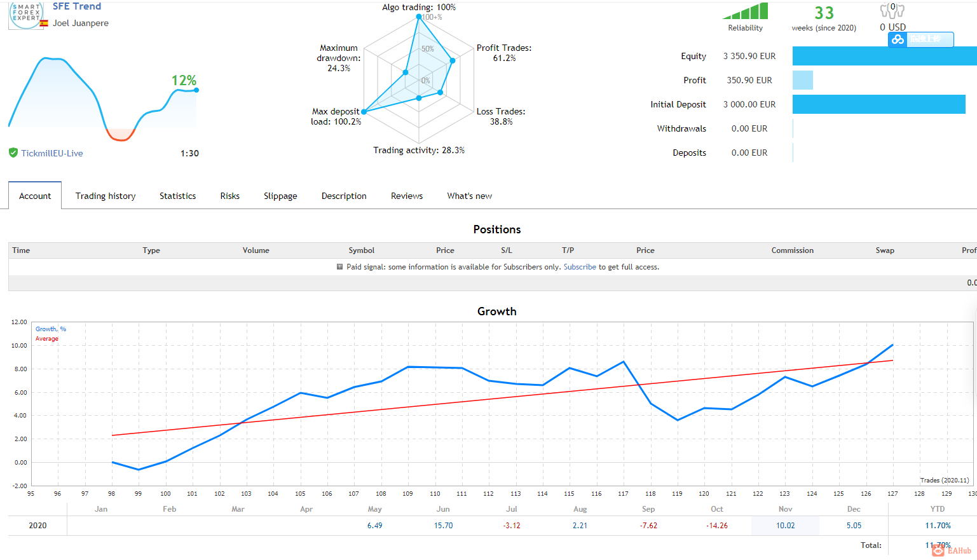Screen dimensions: 977x560
Task: Click the Smart Forex Expert logo
Action: pyautogui.click(x=26, y=15)
